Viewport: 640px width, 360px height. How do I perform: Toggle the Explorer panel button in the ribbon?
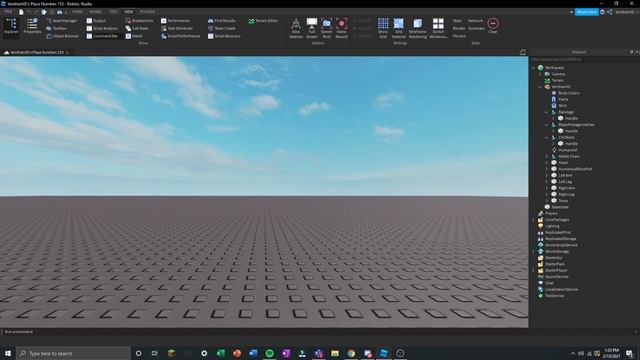[11, 28]
